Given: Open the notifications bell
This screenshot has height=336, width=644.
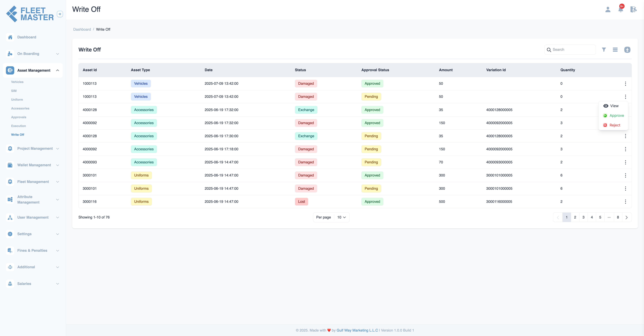Looking at the screenshot, I should (x=621, y=9).
